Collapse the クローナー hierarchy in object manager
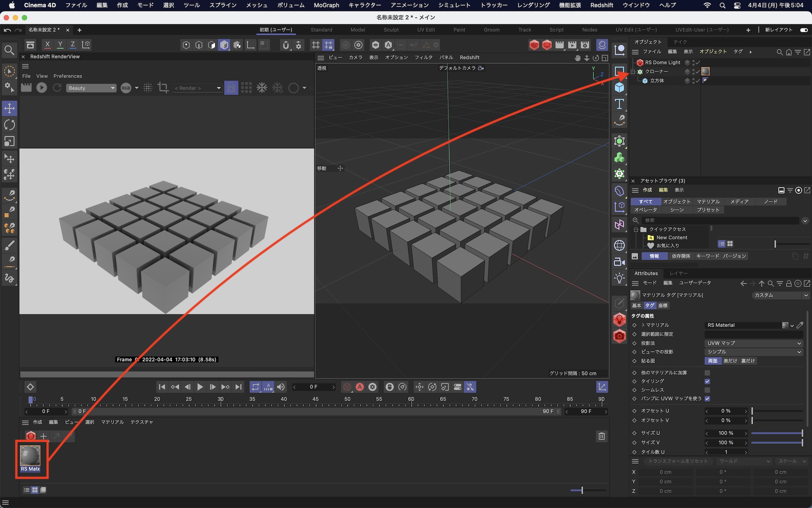This screenshot has height=508, width=812. click(x=632, y=72)
